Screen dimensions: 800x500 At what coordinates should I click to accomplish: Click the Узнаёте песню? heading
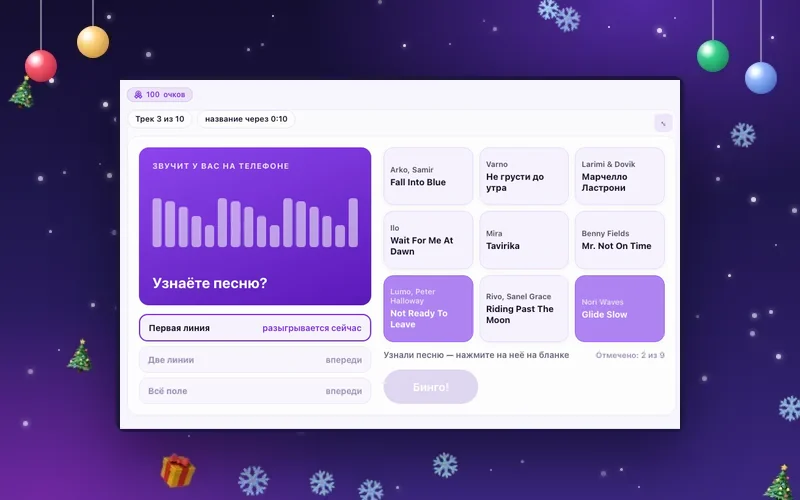[210, 283]
